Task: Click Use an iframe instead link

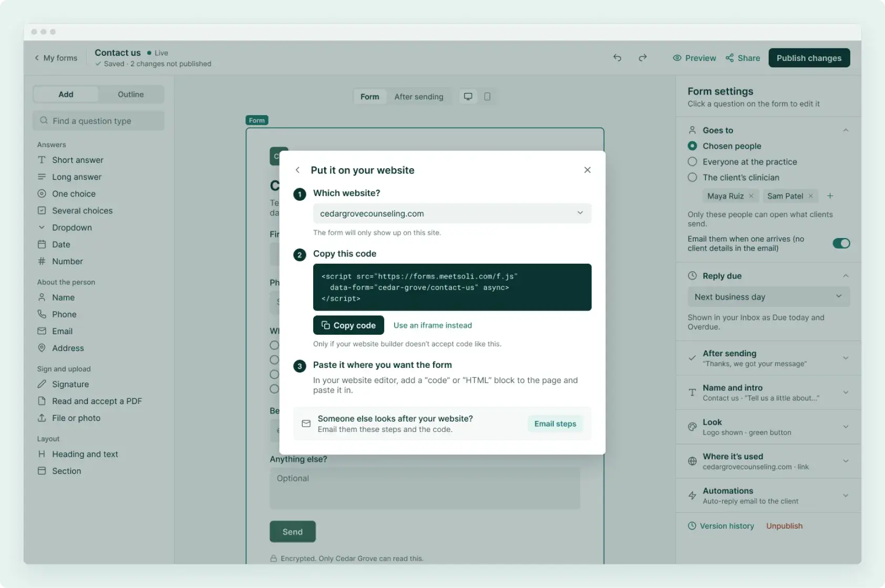Action: click(433, 325)
